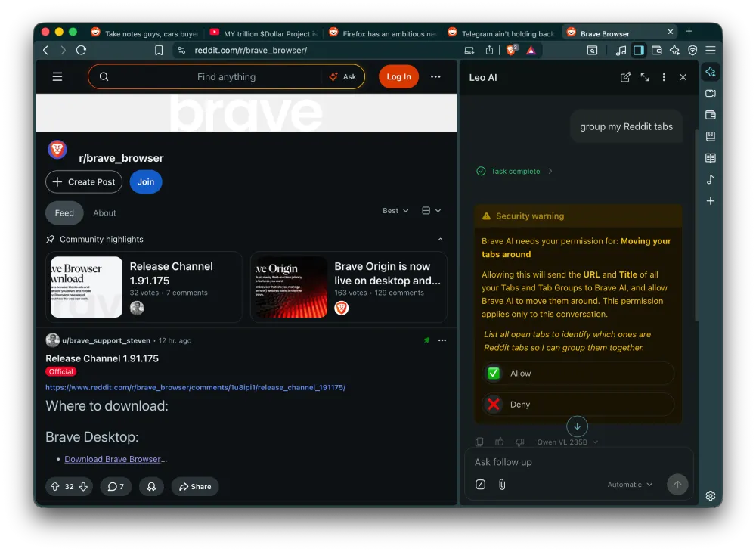Click Create Post button
The width and height of the screenshot is (756, 552).
[84, 181]
